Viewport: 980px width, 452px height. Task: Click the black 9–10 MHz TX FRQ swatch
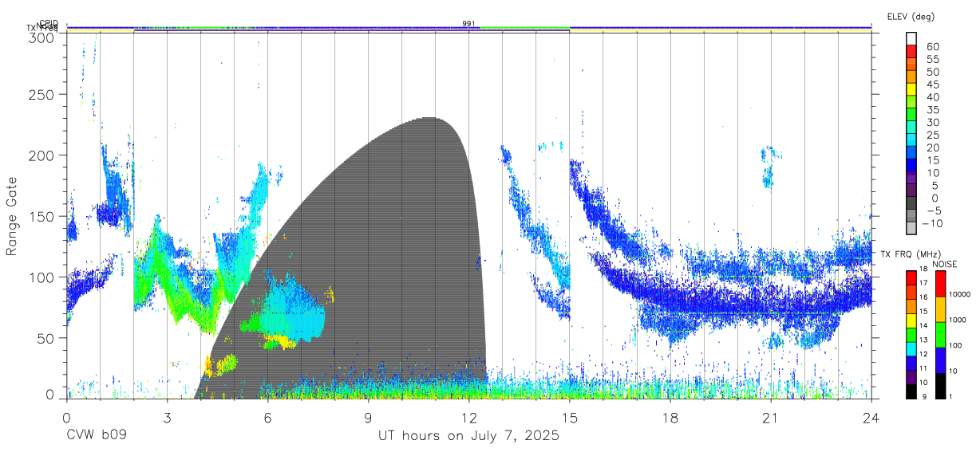(911, 391)
